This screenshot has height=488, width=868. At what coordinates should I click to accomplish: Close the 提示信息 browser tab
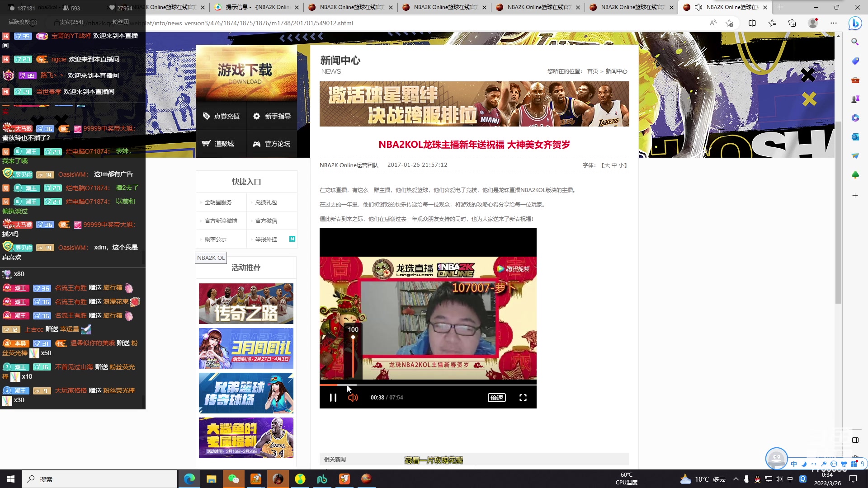pyautogui.click(x=297, y=7)
